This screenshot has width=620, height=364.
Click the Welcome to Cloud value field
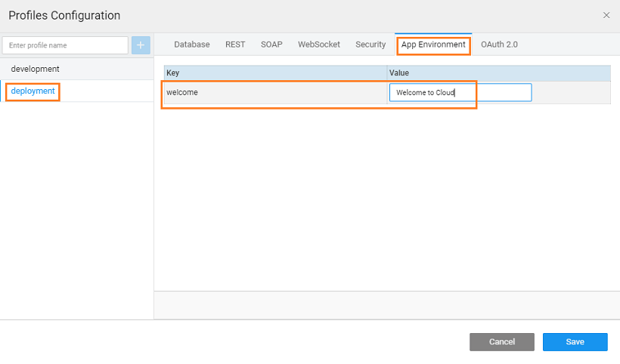460,93
